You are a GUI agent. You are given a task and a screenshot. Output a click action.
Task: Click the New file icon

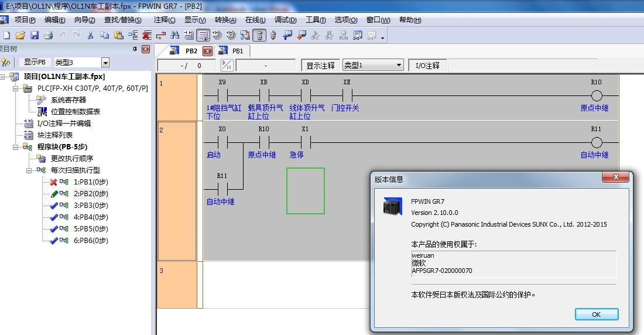(6, 35)
